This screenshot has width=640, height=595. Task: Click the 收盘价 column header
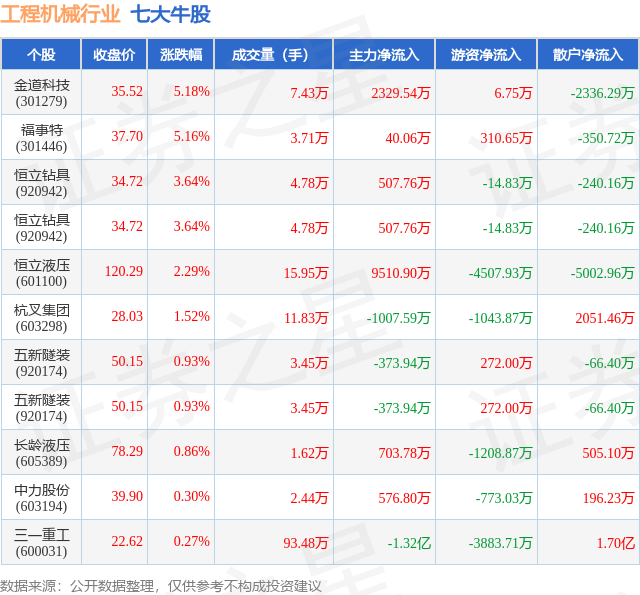coord(114,54)
